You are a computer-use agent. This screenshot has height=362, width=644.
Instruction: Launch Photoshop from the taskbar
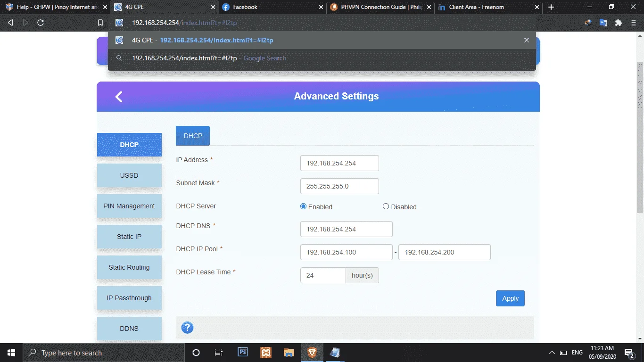point(243,352)
